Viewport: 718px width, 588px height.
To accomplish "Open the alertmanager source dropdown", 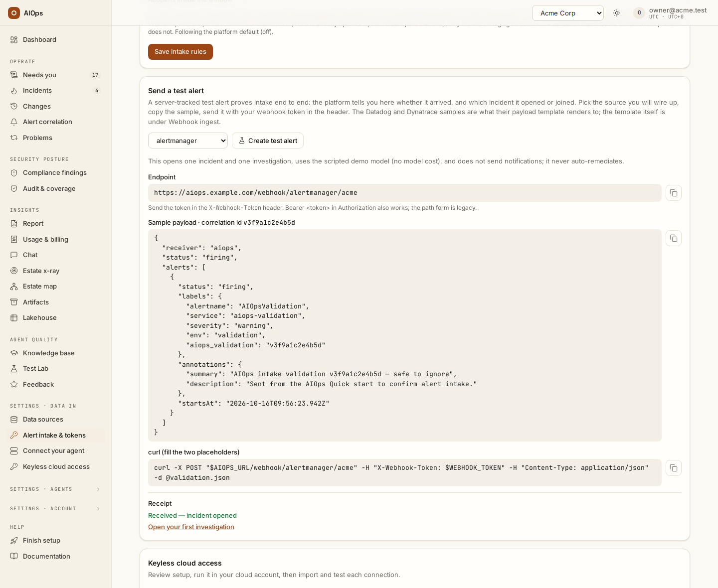I will coord(188,141).
